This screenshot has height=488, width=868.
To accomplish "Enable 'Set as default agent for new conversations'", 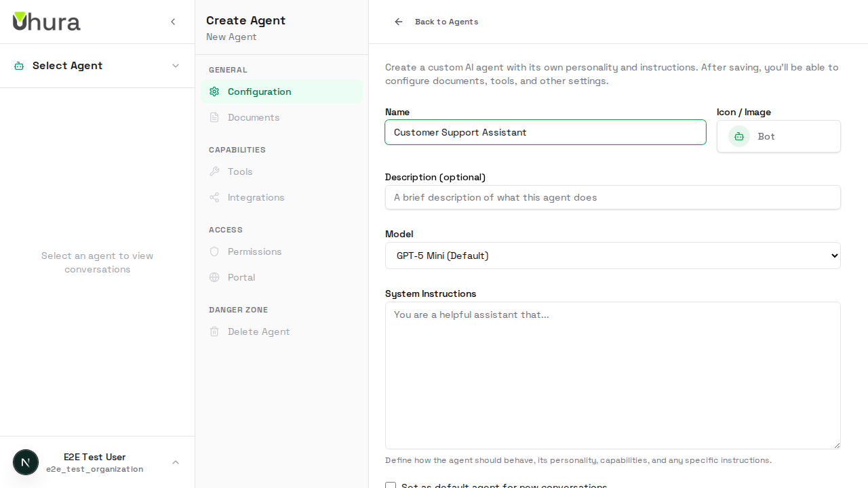I will point(391,486).
